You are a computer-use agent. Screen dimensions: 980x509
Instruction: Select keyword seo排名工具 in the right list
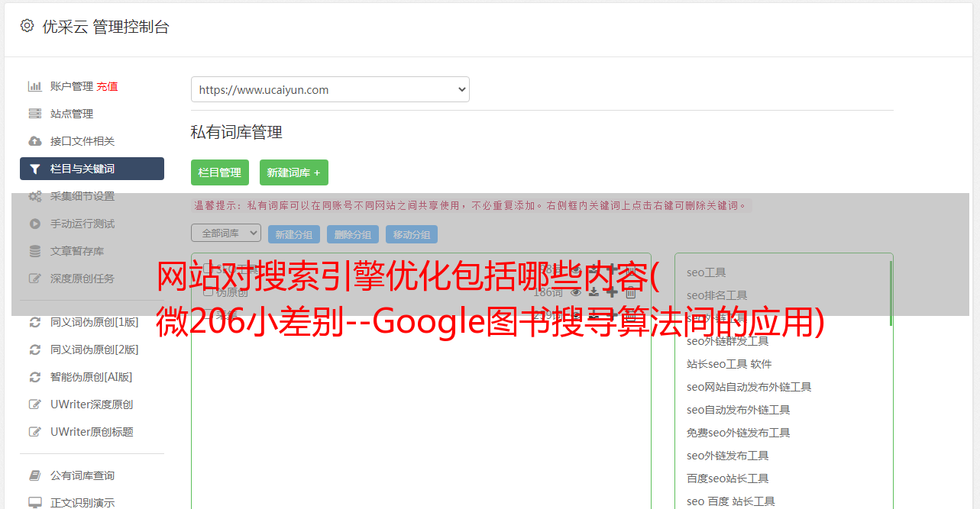(x=716, y=295)
